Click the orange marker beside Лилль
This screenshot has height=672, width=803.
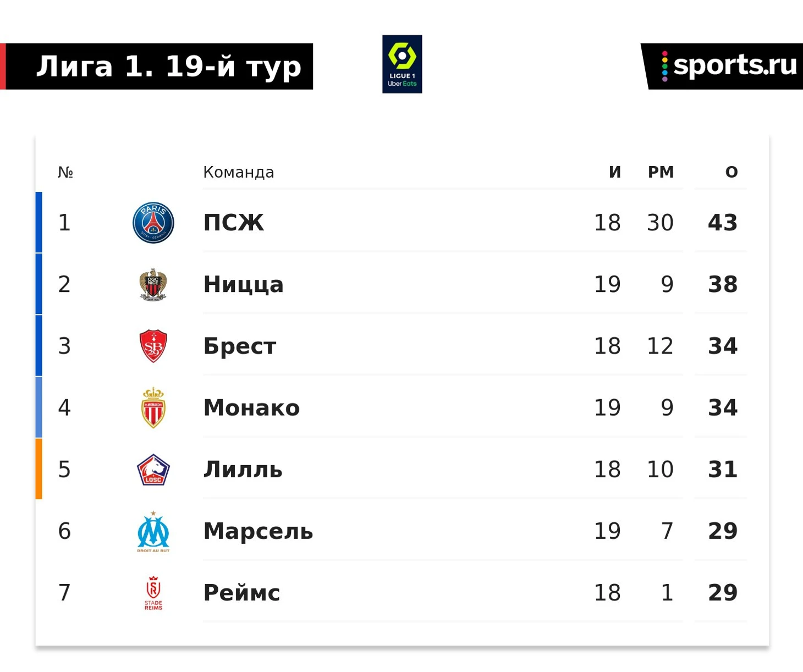(38, 469)
